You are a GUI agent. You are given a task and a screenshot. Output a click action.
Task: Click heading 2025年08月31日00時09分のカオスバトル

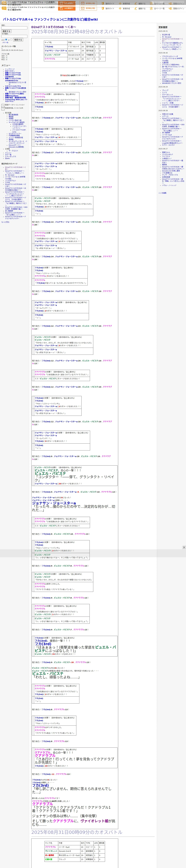tap(77, 832)
